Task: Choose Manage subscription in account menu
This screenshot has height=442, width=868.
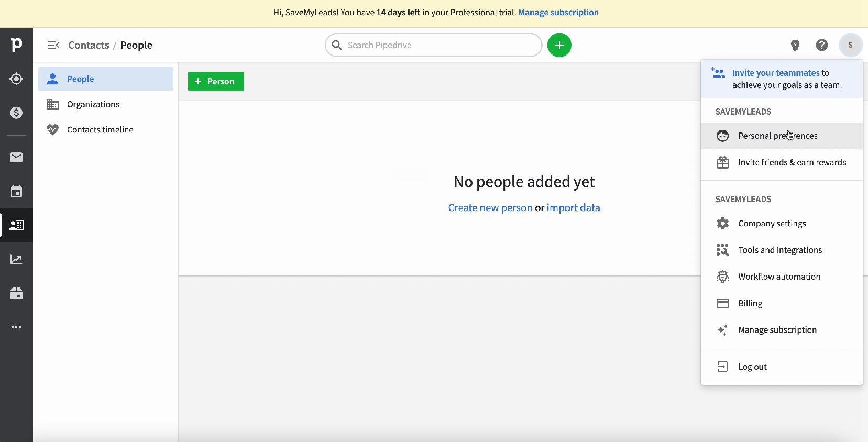Action: coord(782,330)
